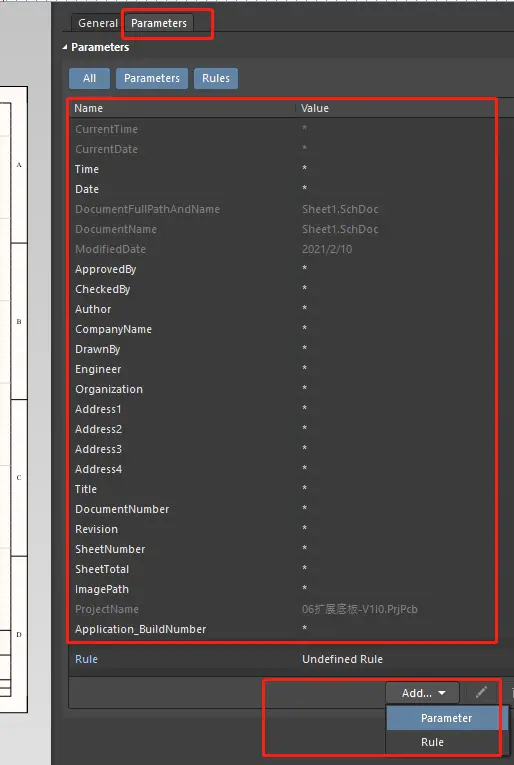514x765 pixels.
Task: Edit the Author parameter value
Action: (x=397, y=309)
